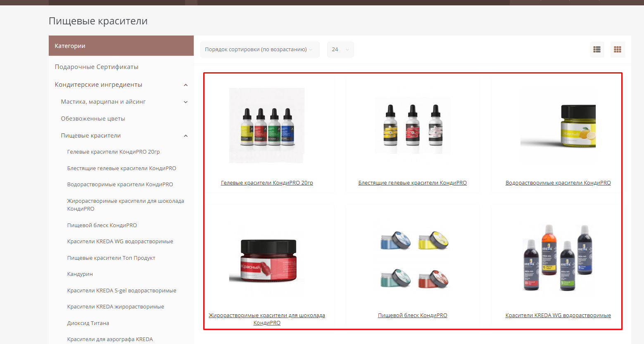Image resolution: width=644 pixels, height=344 pixels.
Task: Open Обезвоженные цветы category
Action: tap(93, 119)
